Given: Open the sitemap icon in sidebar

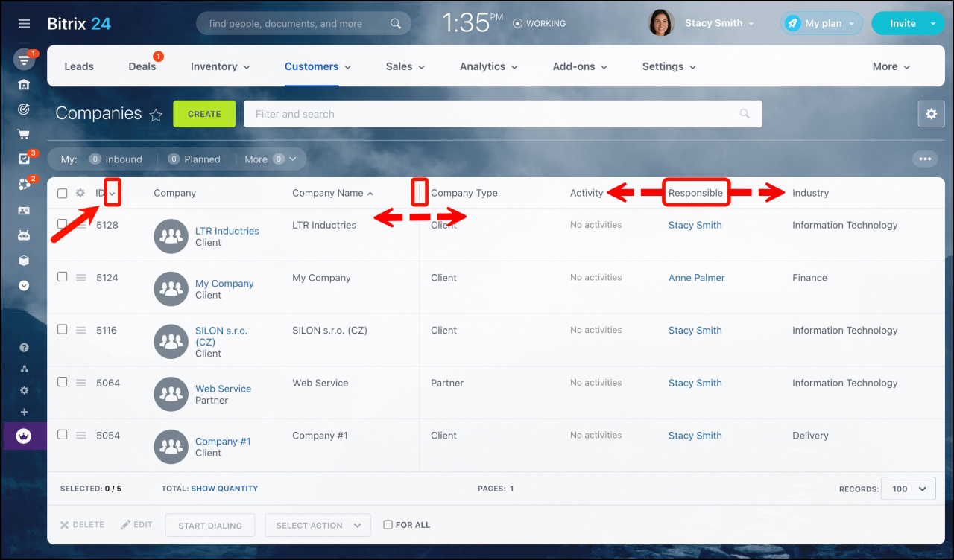Looking at the screenshot, I should coord(24,369).
